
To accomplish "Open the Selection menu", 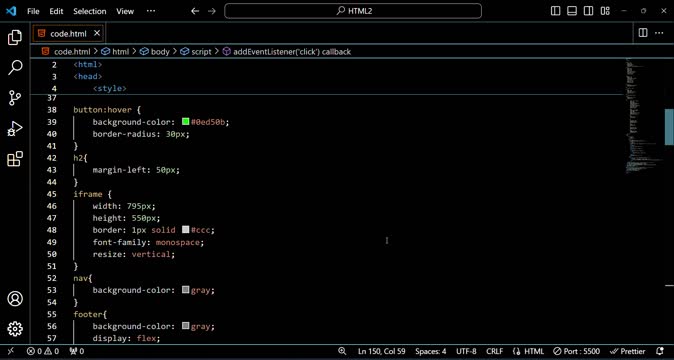I will pyautogui.click(x=89, y=11).
